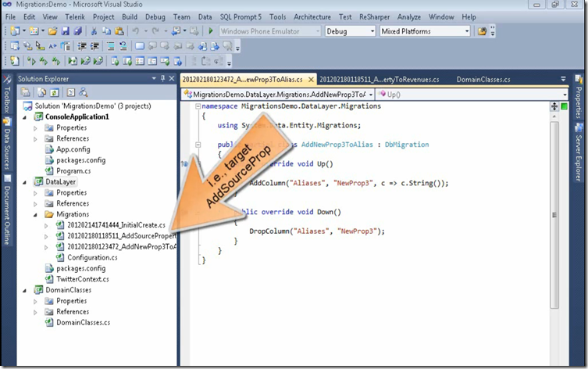Open the Data Sources side tab
The image size is (588, 369).
click(7, 144)
